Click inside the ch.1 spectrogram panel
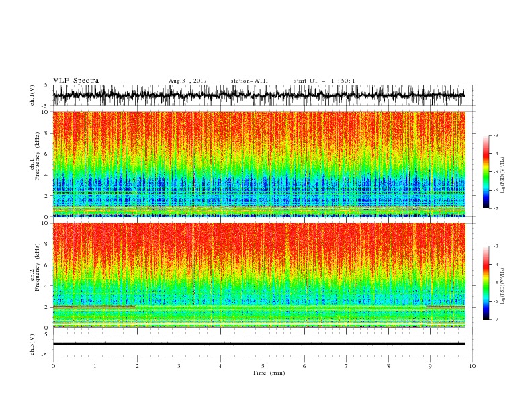 [259, 164]
